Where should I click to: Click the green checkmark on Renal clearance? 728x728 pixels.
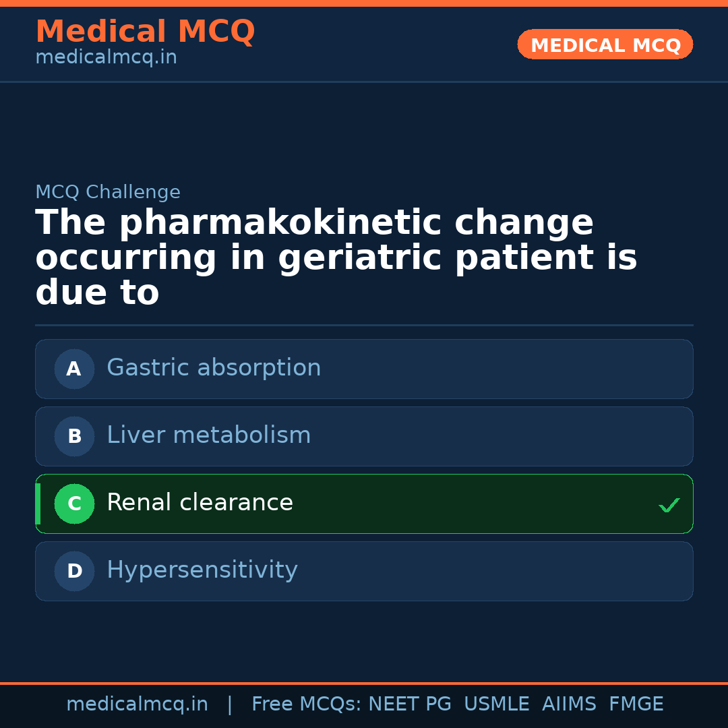pyautogui.click(x=669, y=505)
